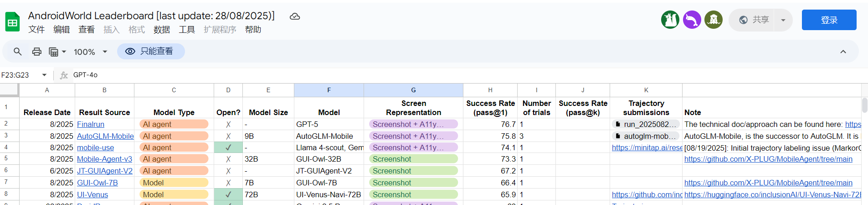868x205 pixels.
Task: Open the 编辑 menu
Action: pyautogui.click(x=62, y=30)
